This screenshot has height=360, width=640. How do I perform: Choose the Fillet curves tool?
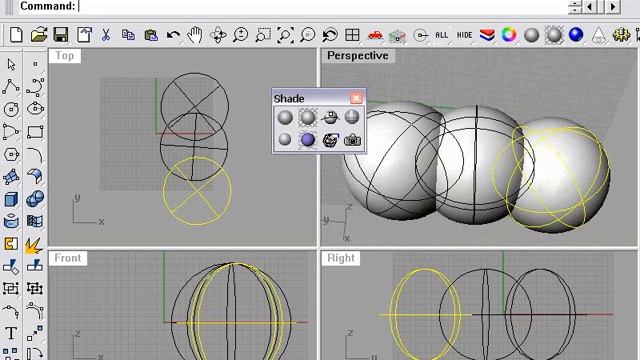coord(35,155)
